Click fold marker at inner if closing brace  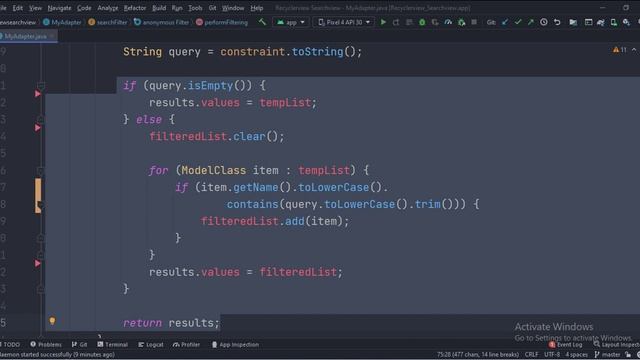(41, 238)
